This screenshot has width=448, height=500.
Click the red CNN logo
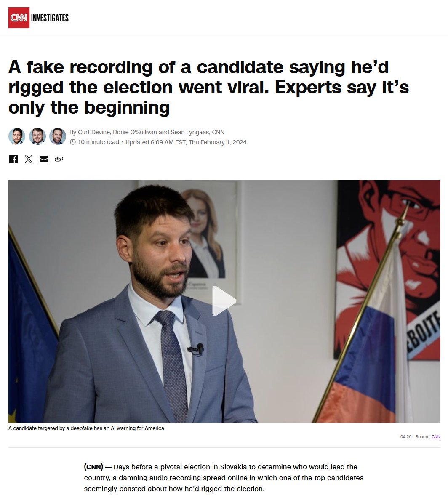coord(19,18)
